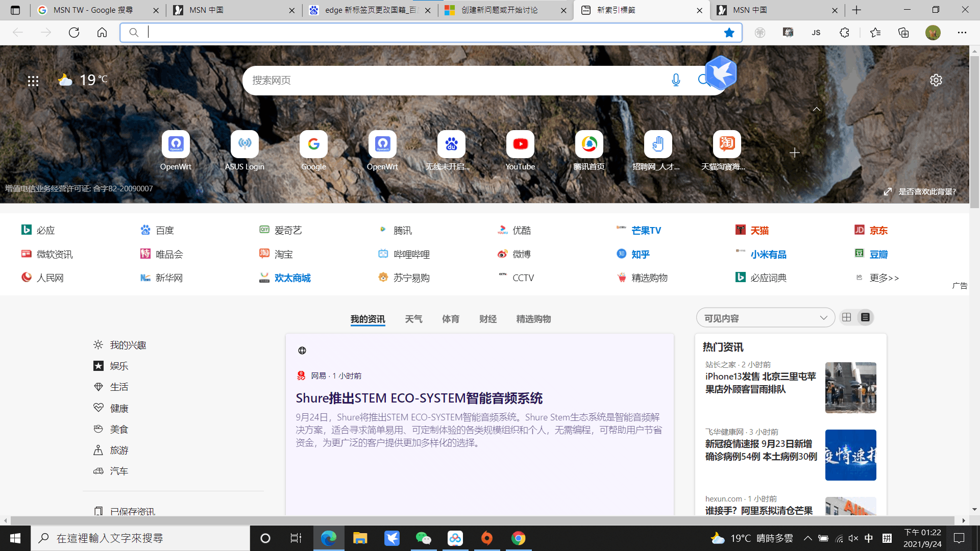
Task: Switch to the edge 新标签页 tab
Action: 370,10
